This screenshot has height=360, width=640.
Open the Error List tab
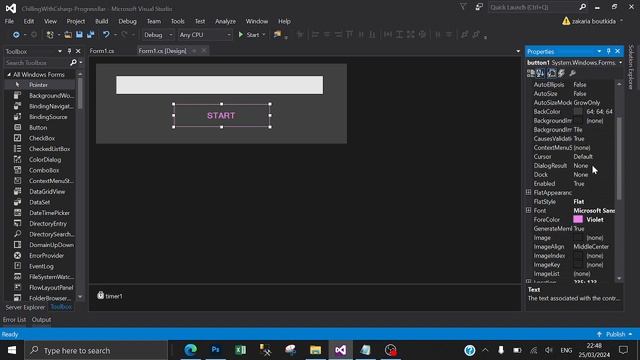(15, 320)
